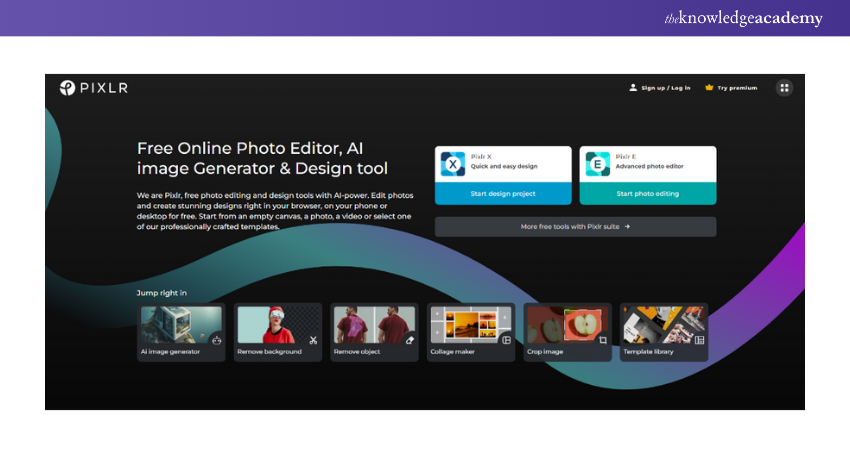Viewport: 850px width, 450px height.
Task: Open the Template library preview image
Action: (x=658, y=324)
